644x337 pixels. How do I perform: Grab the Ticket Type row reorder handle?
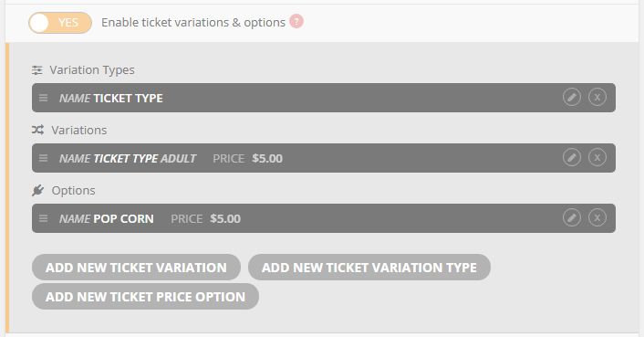coord(43,98)
